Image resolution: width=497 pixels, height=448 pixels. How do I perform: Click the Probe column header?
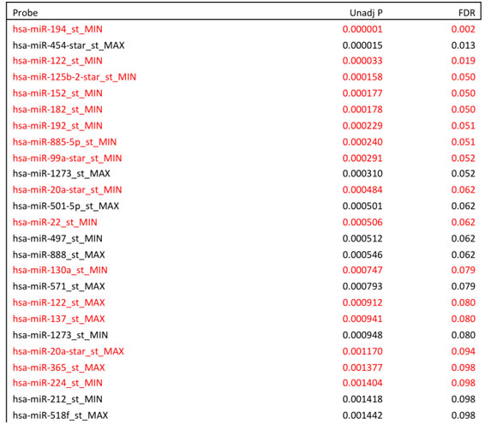coord(25,13)
